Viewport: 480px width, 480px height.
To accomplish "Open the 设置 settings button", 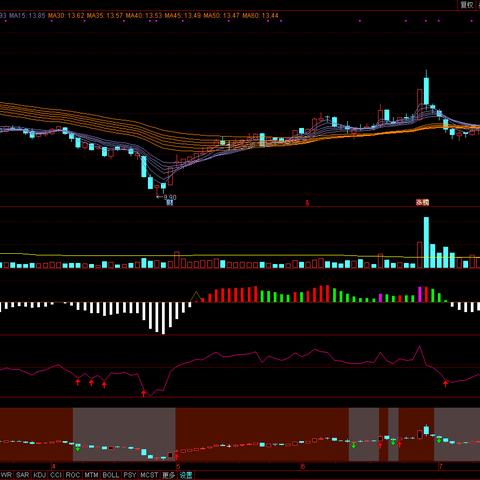I will pos(186,475).
